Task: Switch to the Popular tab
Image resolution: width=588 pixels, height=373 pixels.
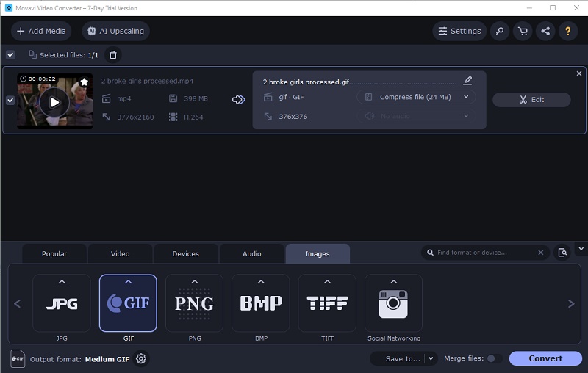Action: 54,253
